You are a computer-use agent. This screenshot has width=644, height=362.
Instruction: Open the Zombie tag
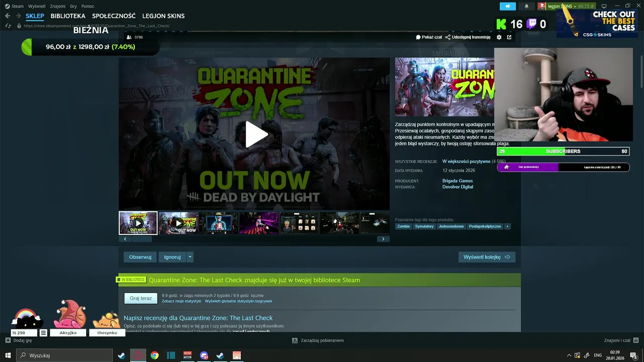pyautogui.click(x=404, y=226)
